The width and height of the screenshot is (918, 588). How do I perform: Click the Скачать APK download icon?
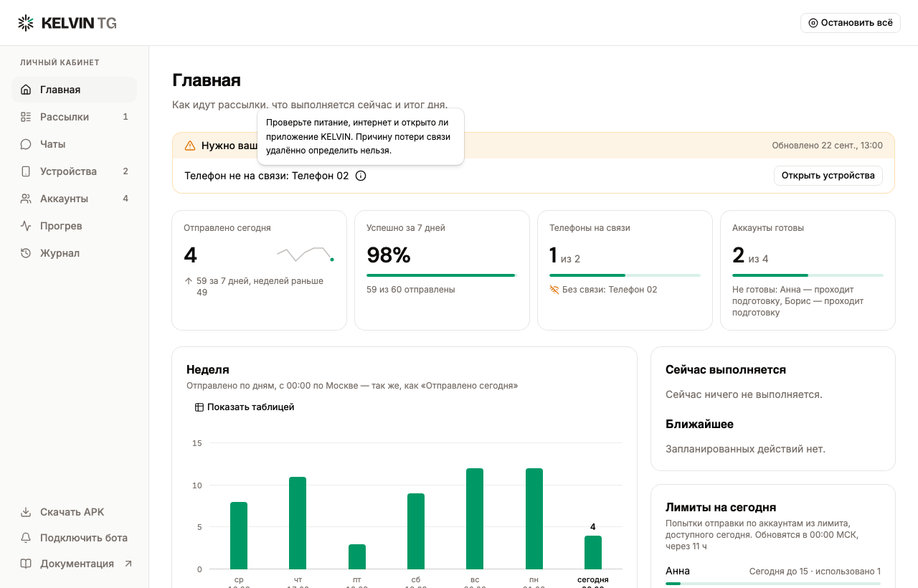click(26, 512)
